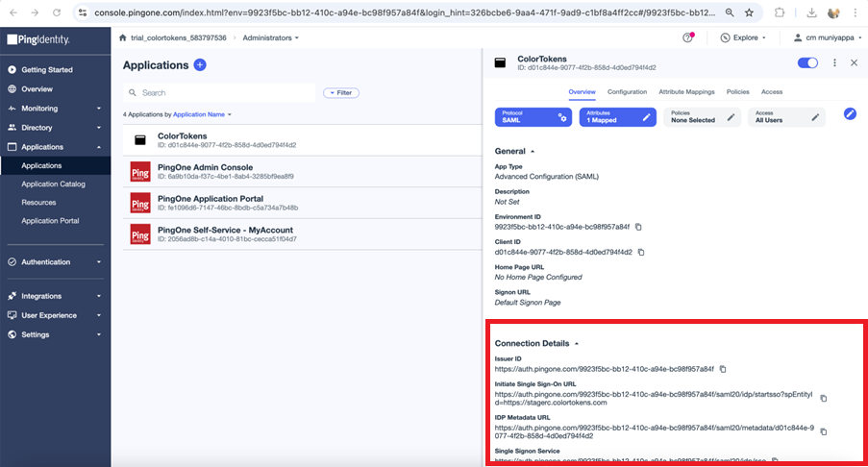This screenshot has width=868, height=467.
Task: Open the Attribute Mappings tab
Action: coord(686,92)
